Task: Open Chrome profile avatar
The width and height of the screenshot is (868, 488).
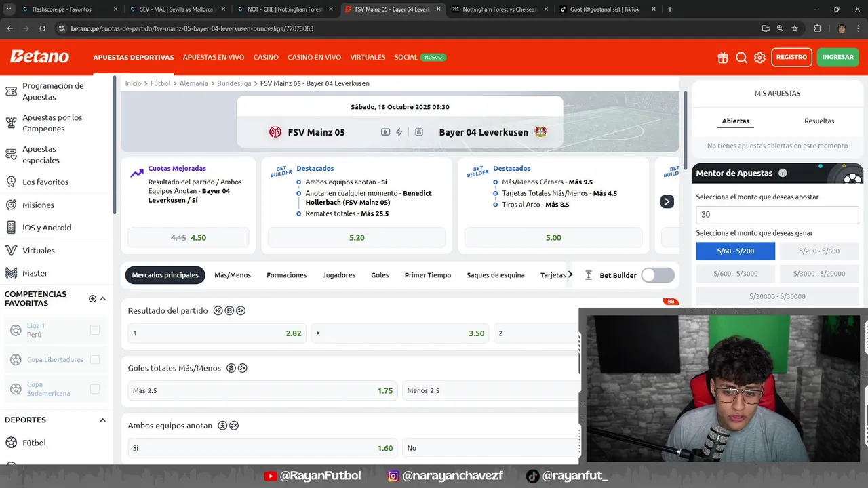Action: (x=842, y=28)
